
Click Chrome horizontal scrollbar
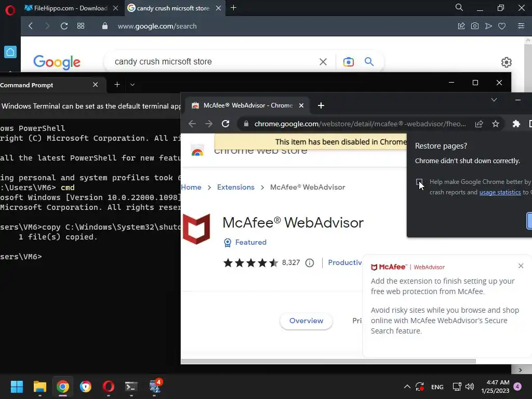tap(328, 362)
